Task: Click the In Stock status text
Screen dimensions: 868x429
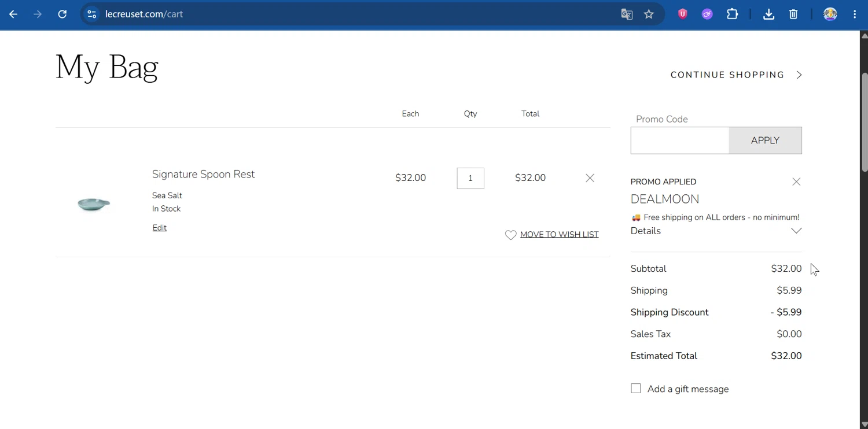Action: (167, 209)
